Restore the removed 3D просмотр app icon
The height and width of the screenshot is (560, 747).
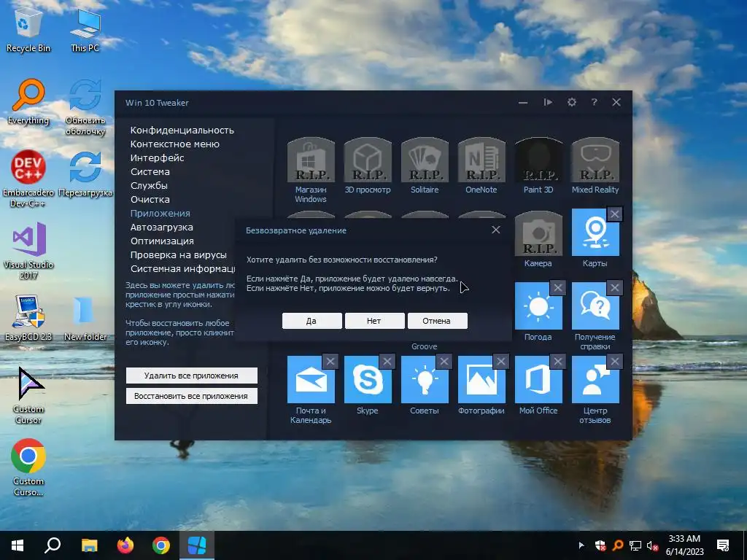pyautogui.click(x=368, y=160)
